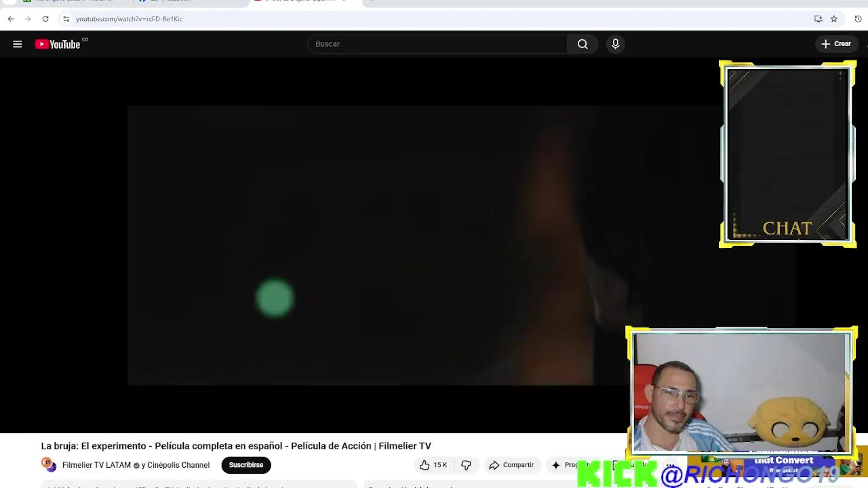Screen dimensions: 868x488
Task: Open the Filmelier TV LATAM channel name
Action: (x=96, y=466)
